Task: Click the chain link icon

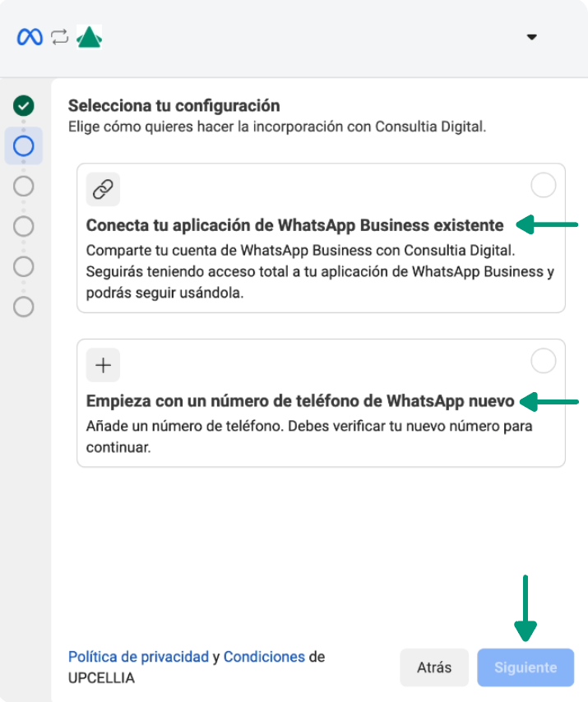Action: pos(103,189)
